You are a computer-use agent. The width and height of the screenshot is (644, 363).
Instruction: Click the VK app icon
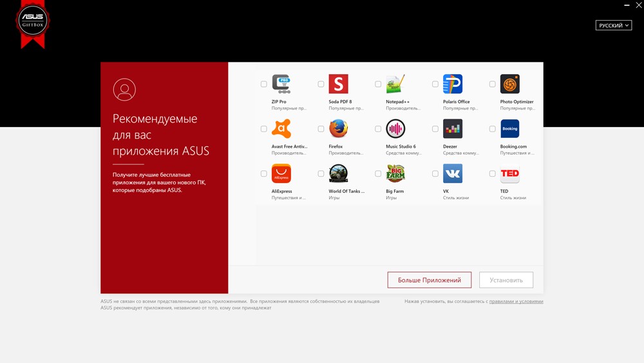(x=453, y=173)
